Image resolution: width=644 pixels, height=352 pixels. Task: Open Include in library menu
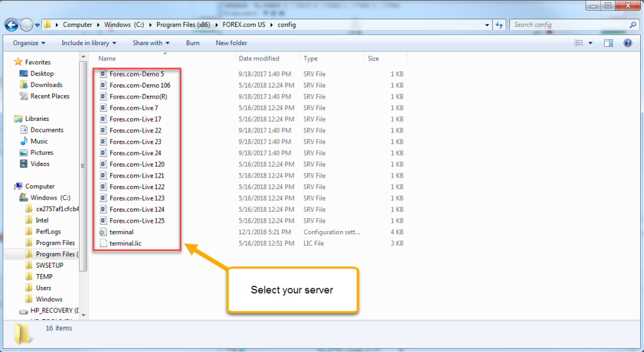89,43
